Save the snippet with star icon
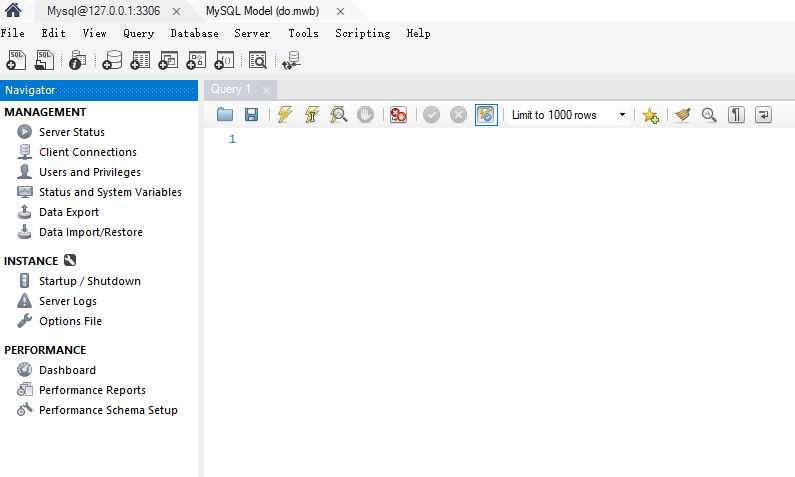Image resolution: width=795 pixels, height=477 pixels. tap(651, 116)
